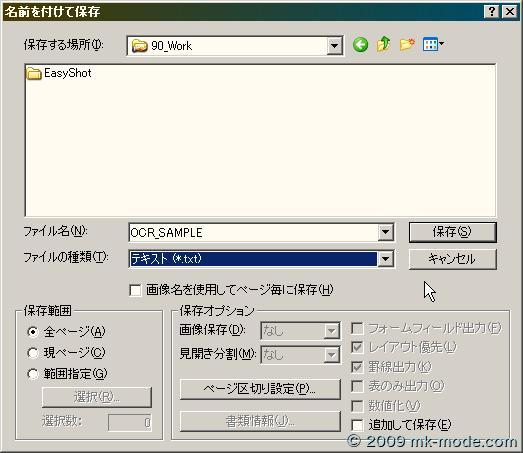Click ページ区切り設定(P)... button
Screen dimensions: 523x453
[x=260, y=389]
